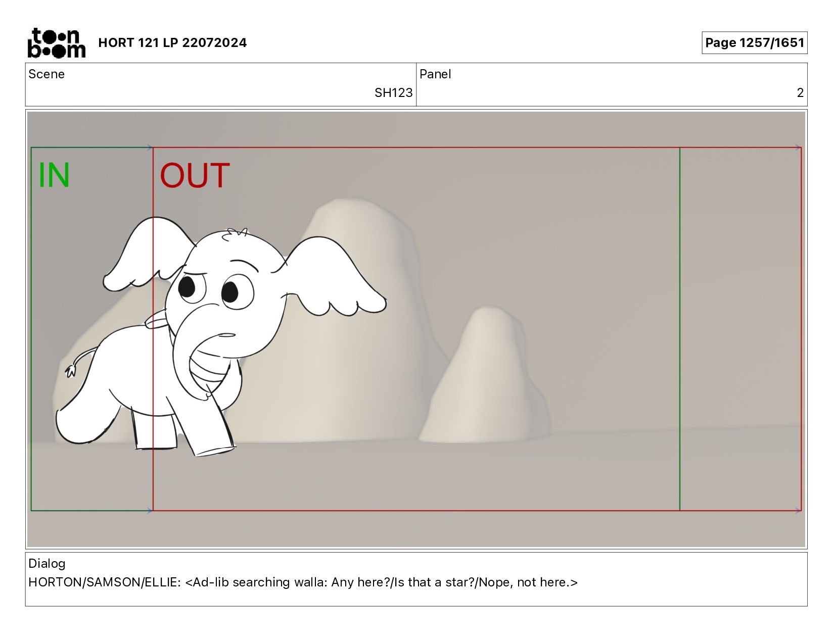The image size is (834, 644).
Task: Click the Toon Boom logo
Action: pos(56,43)
